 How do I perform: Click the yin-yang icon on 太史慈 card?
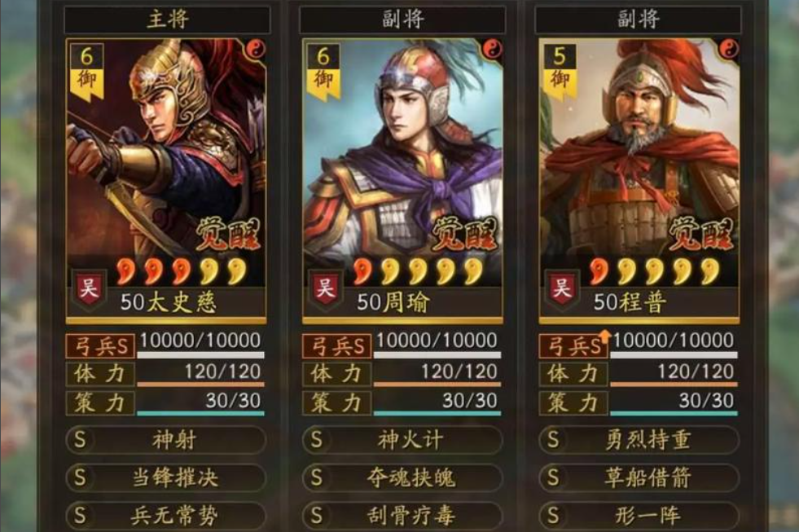[255, 50]
